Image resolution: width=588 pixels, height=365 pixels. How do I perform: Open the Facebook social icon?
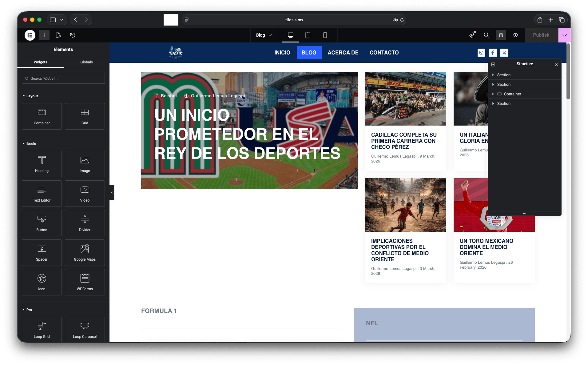493,53
